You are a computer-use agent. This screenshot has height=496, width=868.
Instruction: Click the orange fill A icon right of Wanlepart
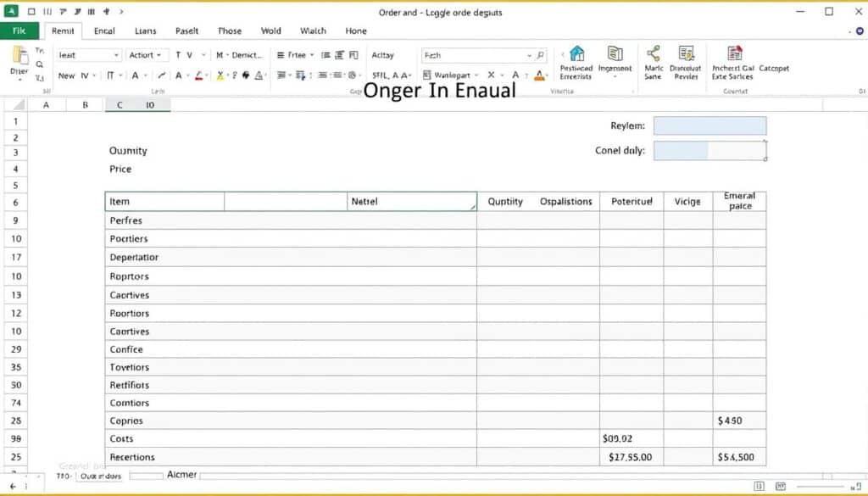539,75
